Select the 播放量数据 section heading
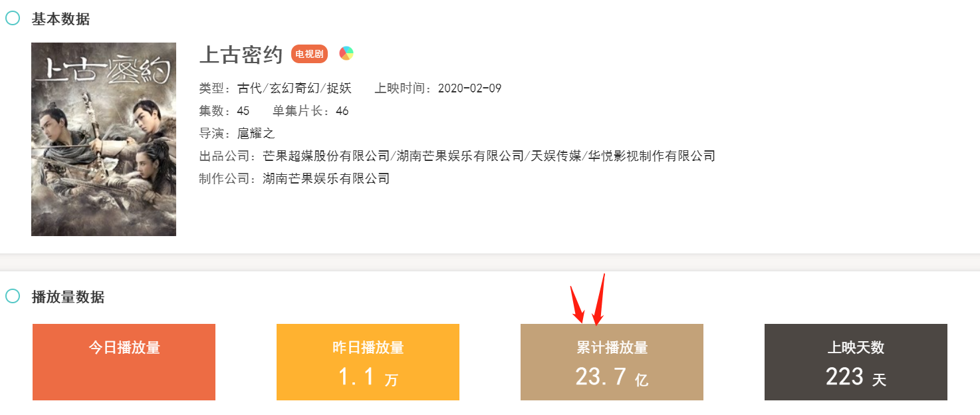Viewport: 980px width, 415px height. [x=68, y=297]
